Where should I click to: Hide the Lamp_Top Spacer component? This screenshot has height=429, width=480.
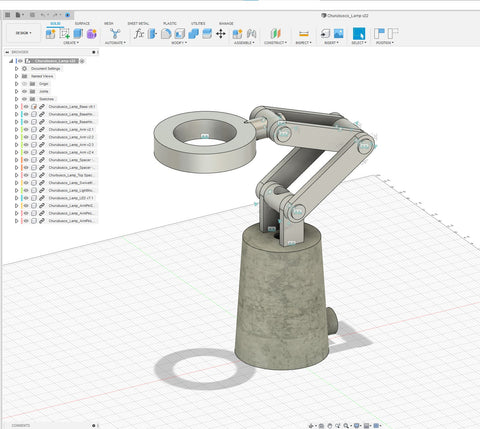click(26, 175)
